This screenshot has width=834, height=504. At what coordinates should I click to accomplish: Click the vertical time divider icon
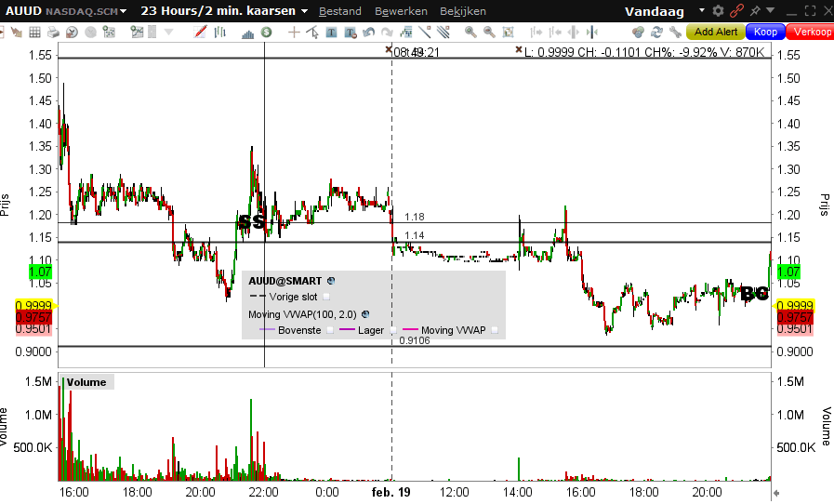pyautogui.click(x=592, y=33)
